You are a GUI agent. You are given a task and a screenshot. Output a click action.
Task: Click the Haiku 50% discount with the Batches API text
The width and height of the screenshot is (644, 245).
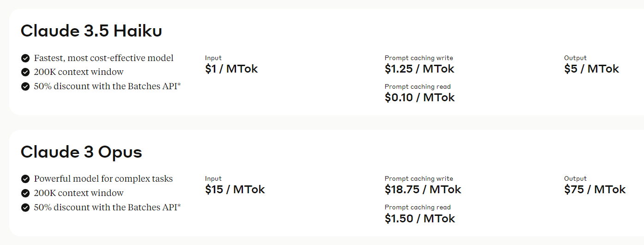108,86
